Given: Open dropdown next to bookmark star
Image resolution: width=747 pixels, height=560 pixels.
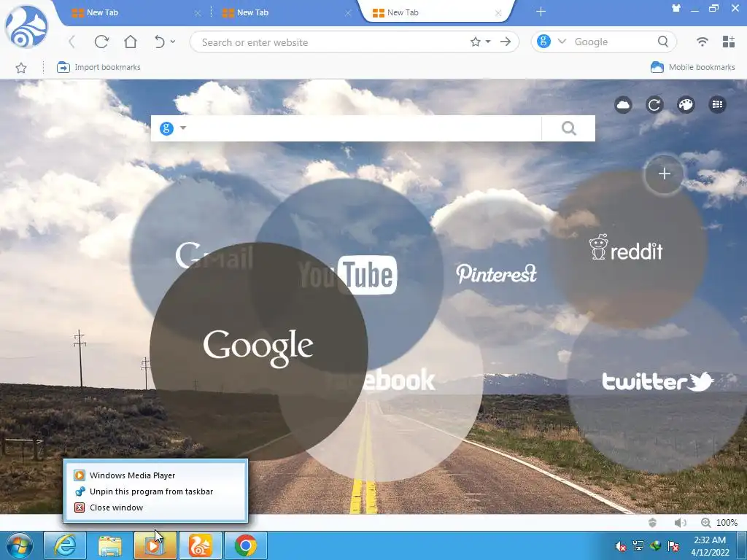Looking at the screenshot, I should (x=488, y=42).
